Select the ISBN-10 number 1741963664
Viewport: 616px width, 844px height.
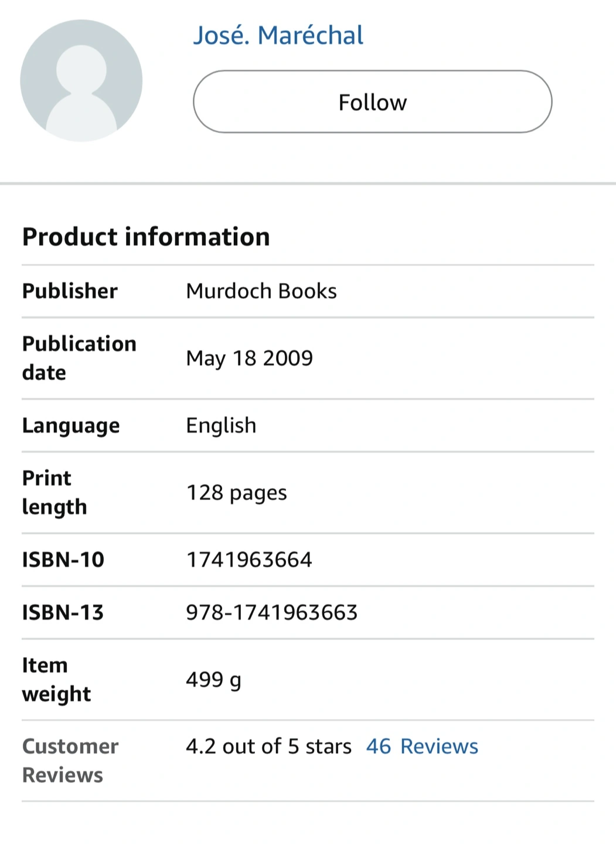[x=249, y=560]
